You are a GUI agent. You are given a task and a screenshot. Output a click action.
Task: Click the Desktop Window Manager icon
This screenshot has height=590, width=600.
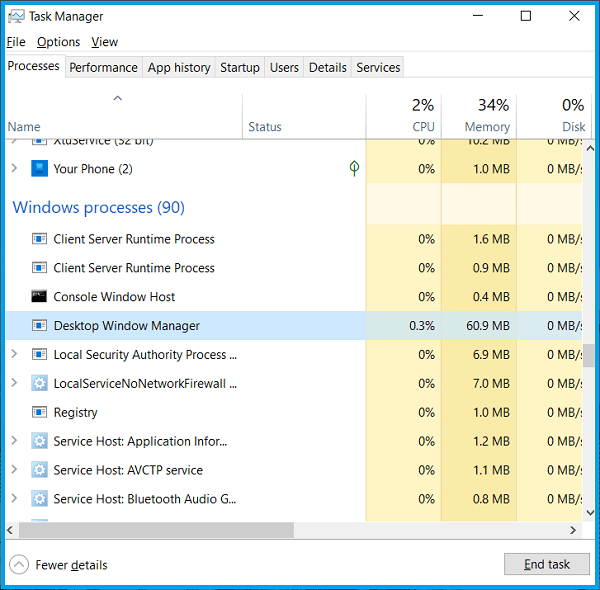pos(39,326)
